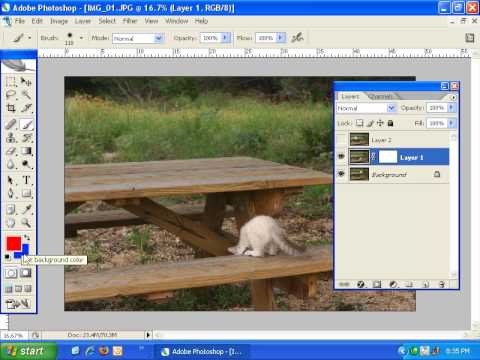Image resolution: width=480 pixels, height=360 pixels.
Task: Select the Rectangular Marquee tool
Action: tap(11, 82)
